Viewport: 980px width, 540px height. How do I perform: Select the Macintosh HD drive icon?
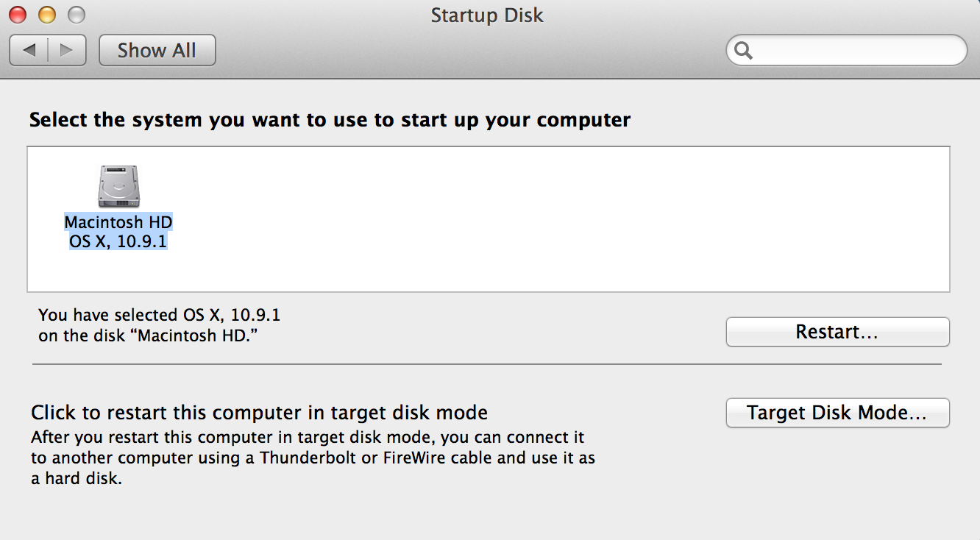point(118,186)
